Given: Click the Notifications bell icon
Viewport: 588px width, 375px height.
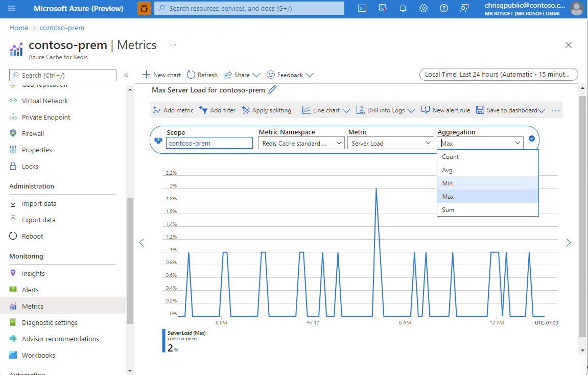Looking at the screenshot, I should 403,8.
